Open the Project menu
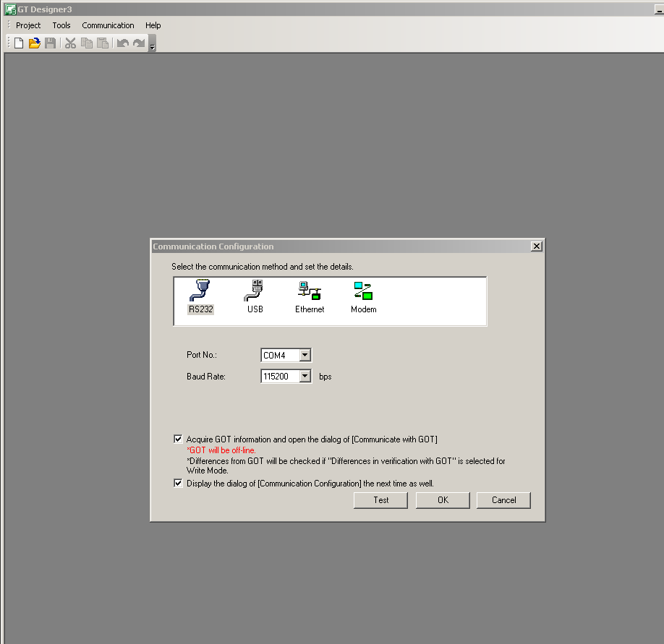 [x=27, y=25]
